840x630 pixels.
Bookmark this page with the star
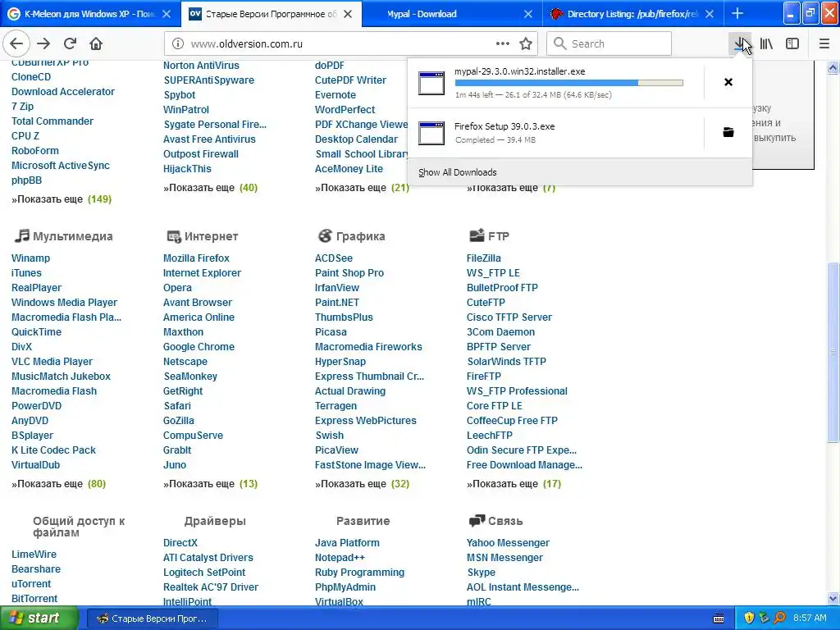pos(526,44)
